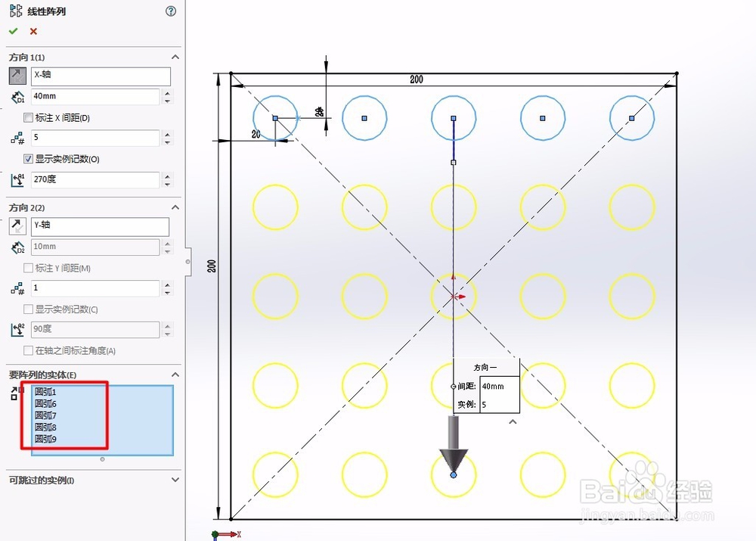756x541 pixels.
Task: Click the Direction 1 angle icon
Action: (x=18, y=181)
